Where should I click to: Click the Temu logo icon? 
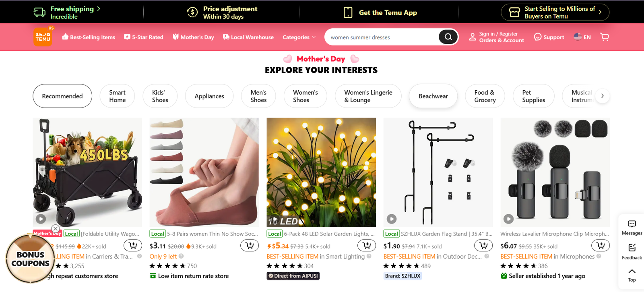coord(43,37)
